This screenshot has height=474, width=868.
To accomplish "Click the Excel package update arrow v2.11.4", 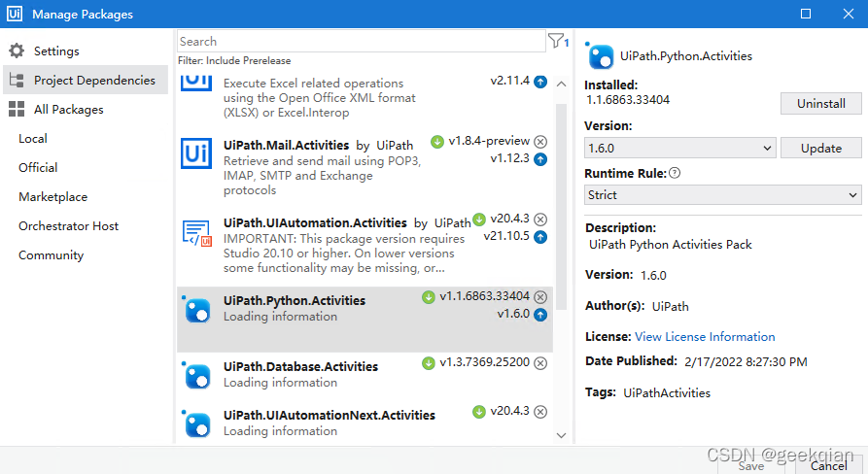I will tap(540, 82).
